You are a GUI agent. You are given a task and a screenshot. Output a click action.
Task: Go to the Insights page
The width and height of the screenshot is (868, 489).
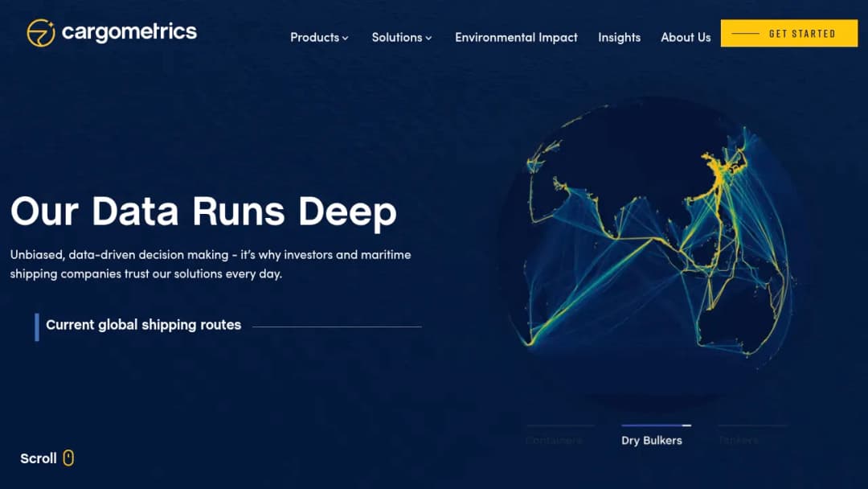619,38
